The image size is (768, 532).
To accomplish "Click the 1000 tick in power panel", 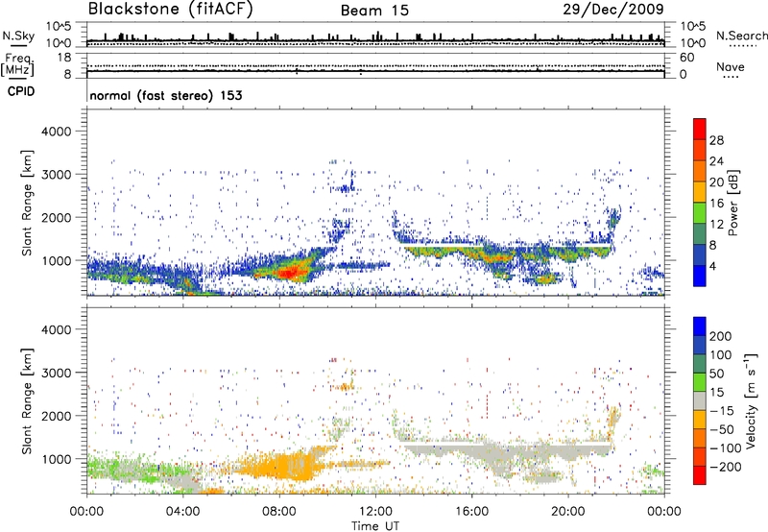I will point(56,260).
